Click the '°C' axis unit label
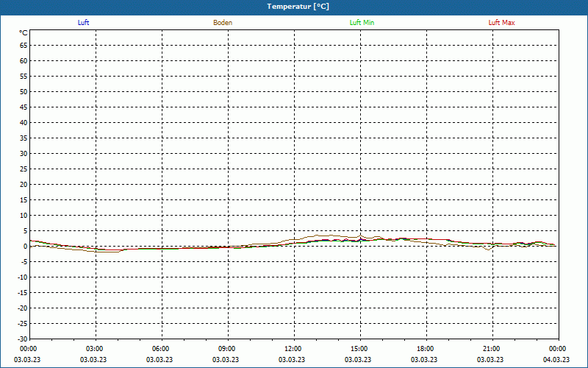 (x=24, y=33)
